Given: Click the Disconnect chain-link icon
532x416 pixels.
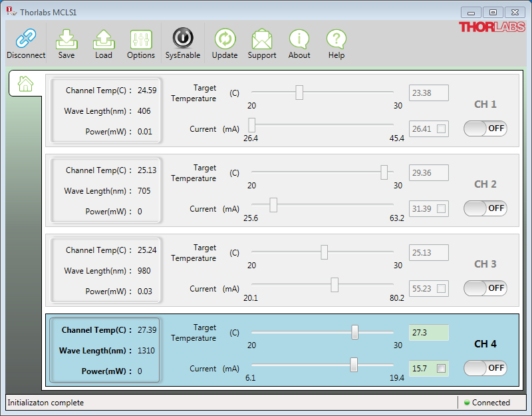Looking at the screenshot, I should (x=26, y=38).
